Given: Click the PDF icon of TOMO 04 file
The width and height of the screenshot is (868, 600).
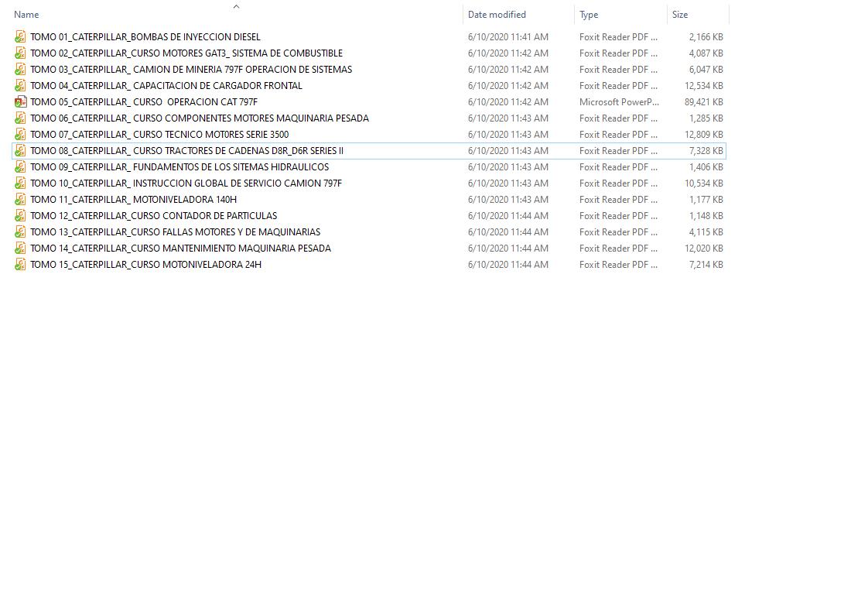Looking at the screenshot, I should 20,86.
